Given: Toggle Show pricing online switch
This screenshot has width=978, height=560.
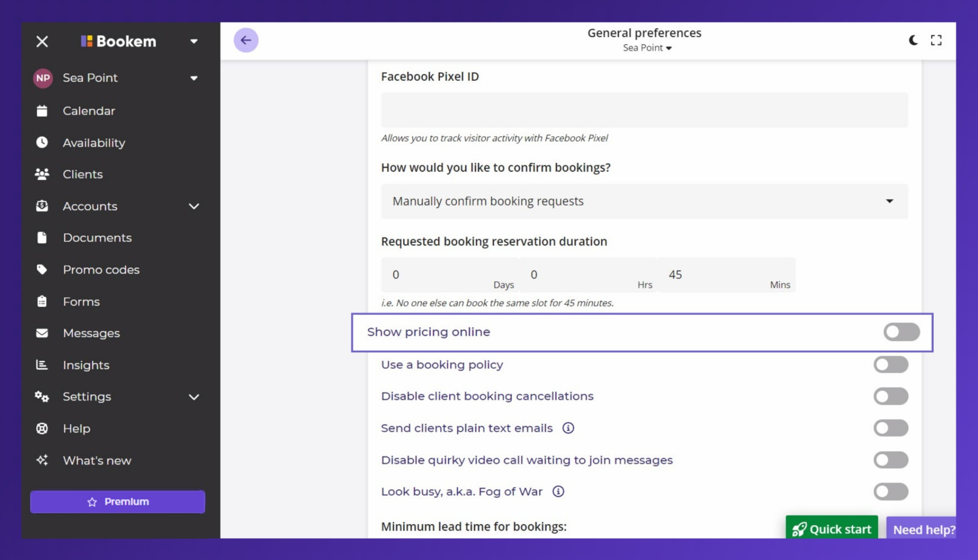Looking at the screenshot, I should [902, 332].
